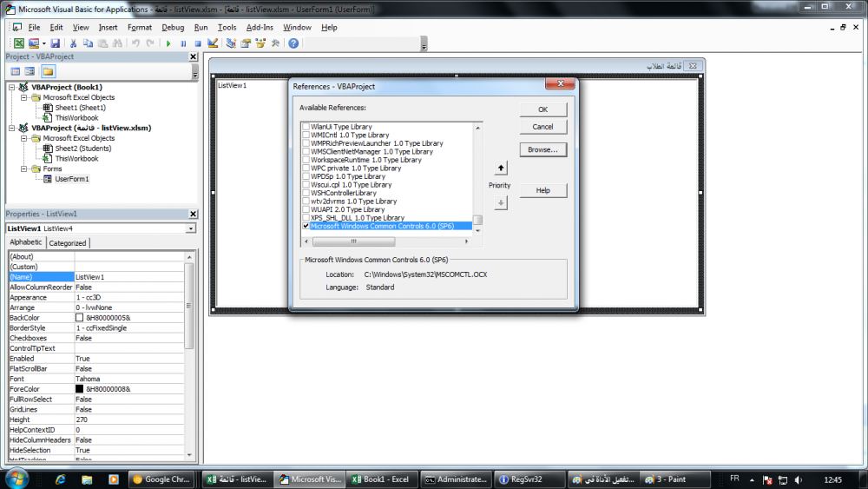Click the blue Help question mark icon

[293, 43]
